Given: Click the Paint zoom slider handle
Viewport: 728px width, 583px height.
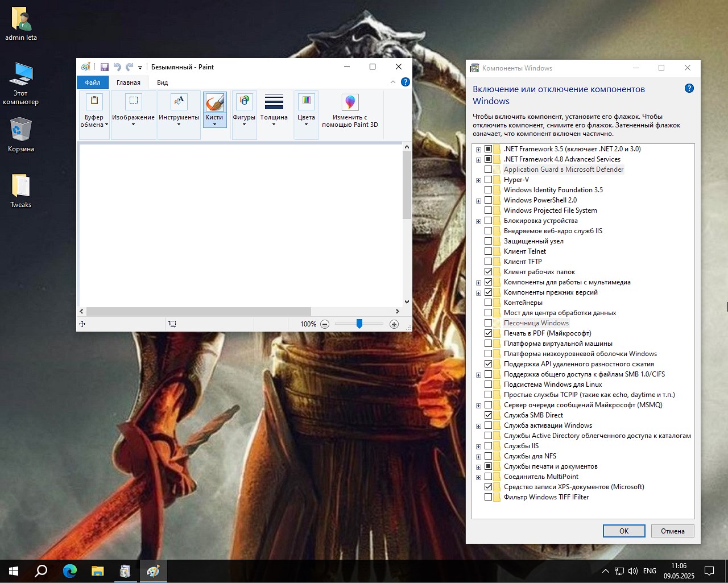Looking at the screenshot, I should click(359, 324).
